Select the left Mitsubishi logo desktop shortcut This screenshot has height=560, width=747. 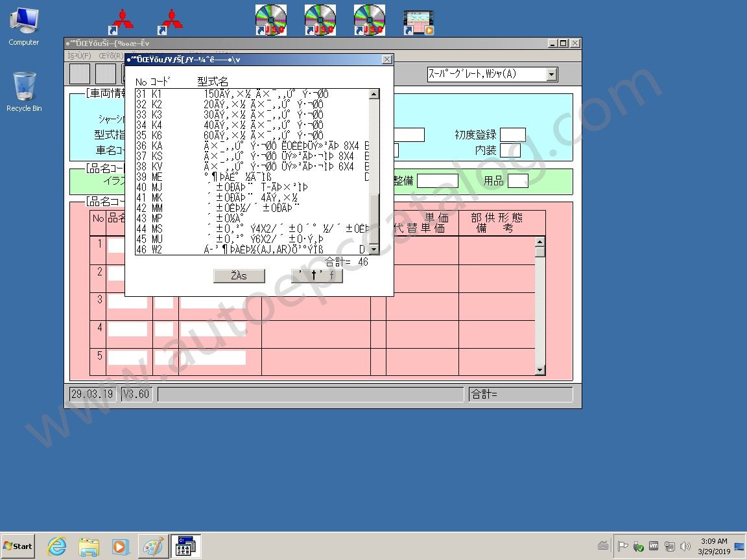pyautogui.click(x=121, y=21)
